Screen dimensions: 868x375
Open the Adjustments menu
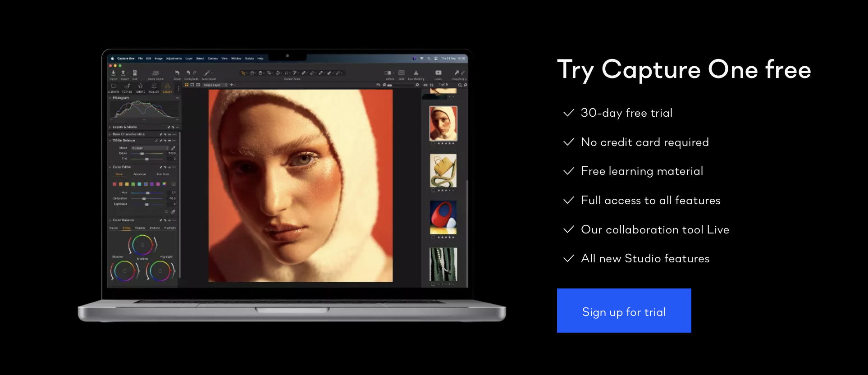174,58
